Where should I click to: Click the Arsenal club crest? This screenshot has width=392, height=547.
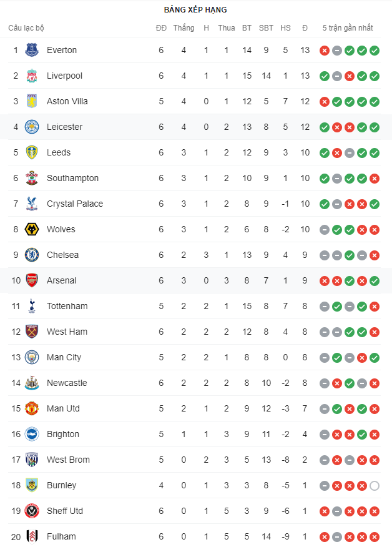(x=32, y=280)
